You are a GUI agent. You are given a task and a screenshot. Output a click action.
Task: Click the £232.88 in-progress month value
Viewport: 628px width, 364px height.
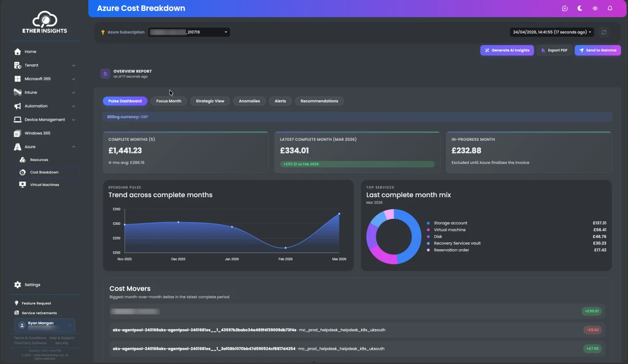(x=467, y=151)
